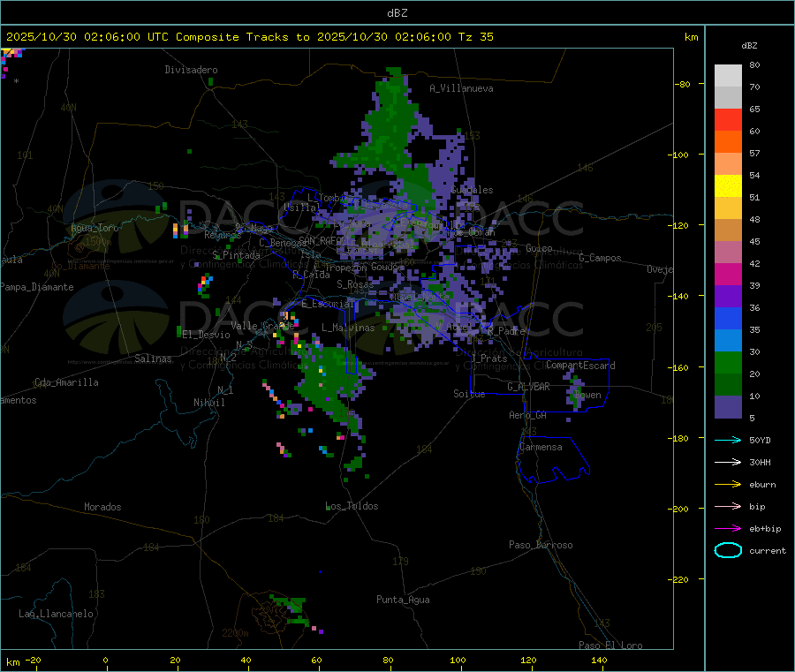Click the CompartEscard map label
Viewport: 795px width, 672px height.
click(580, 366)
